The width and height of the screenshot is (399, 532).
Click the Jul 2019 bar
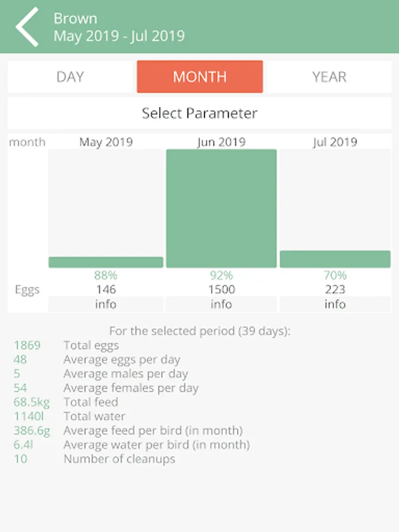pyautogui.click(x=335, y=259)
